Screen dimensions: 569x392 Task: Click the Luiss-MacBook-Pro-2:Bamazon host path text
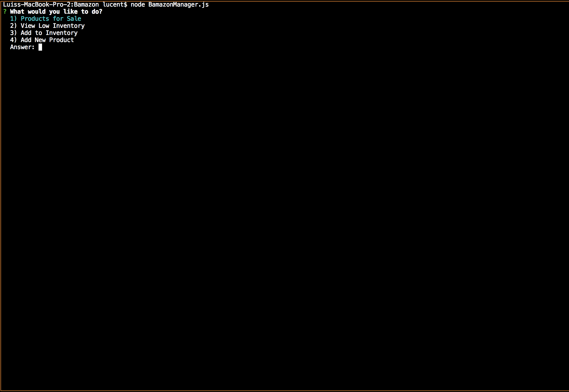click(x=51, y=5)
